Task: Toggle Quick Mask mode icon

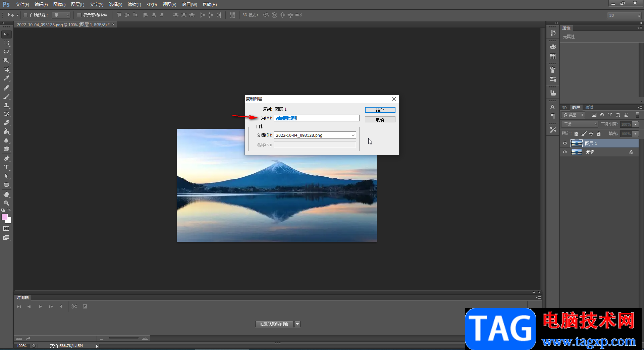Action: 6,229
